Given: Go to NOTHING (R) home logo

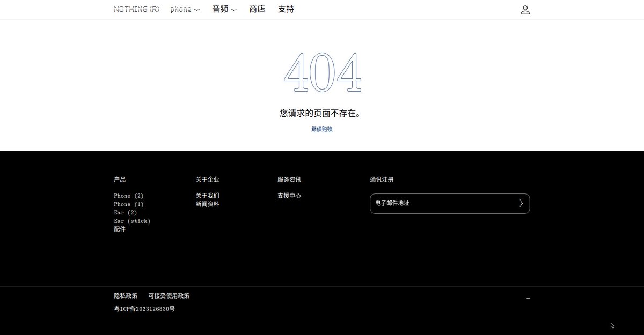Looking at the screenshot, I should pos(137,9).
